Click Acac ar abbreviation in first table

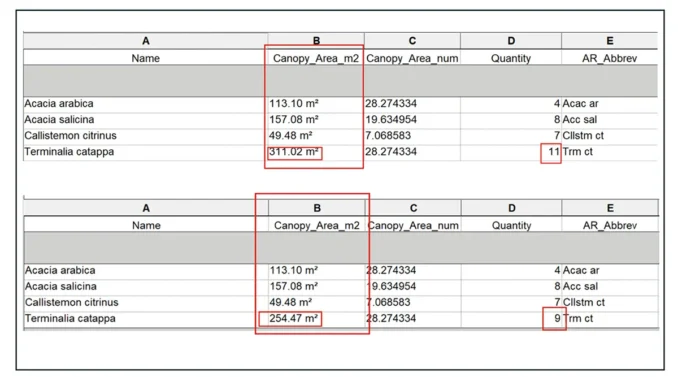[580, 103]
